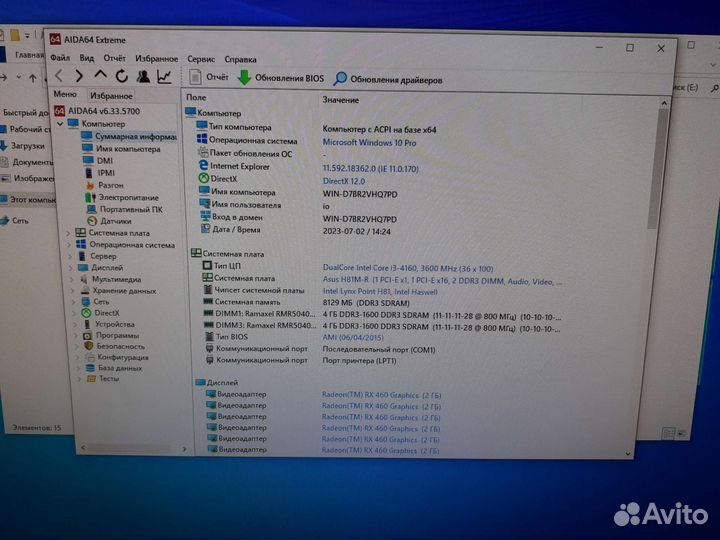The image size is (720, 540).
Task: Expand the Сеть tree node in AIDA64
Action: tap(74, 302)
